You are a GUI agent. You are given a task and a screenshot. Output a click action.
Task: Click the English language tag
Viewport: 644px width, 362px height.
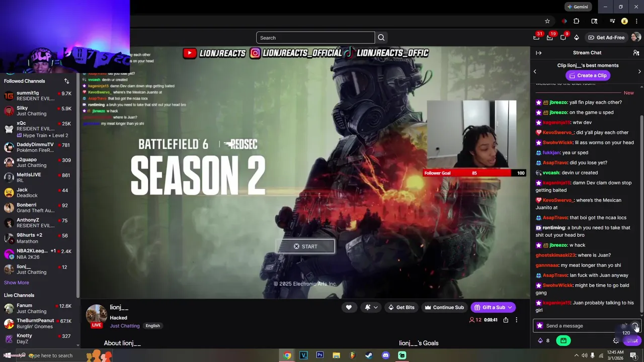[x=152, y=326]
